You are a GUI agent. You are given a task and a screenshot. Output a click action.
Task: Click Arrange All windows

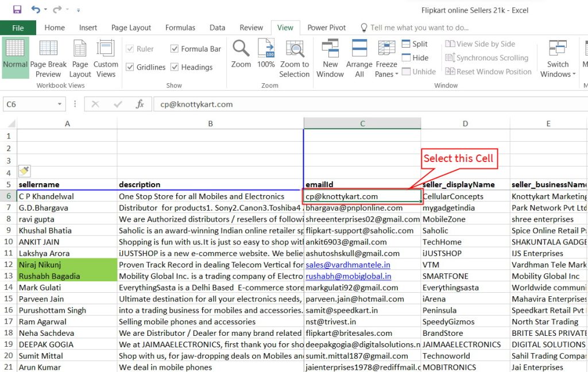359,57
